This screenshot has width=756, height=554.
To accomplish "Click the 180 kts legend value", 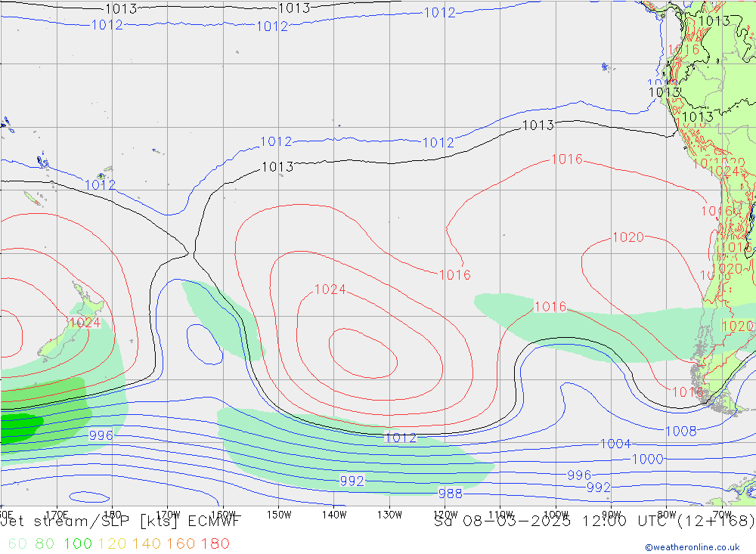I will [215, 543].
